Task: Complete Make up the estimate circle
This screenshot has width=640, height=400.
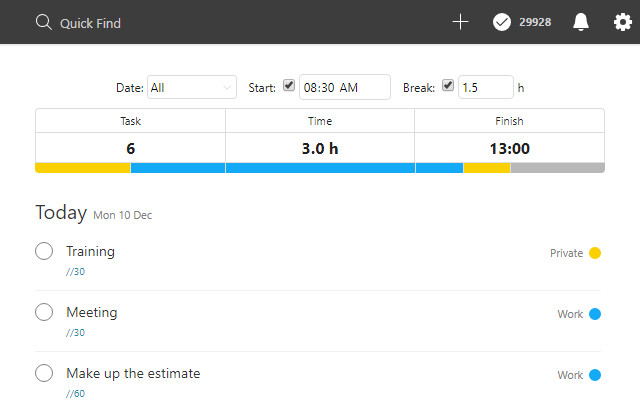Action: coord(44,373)
